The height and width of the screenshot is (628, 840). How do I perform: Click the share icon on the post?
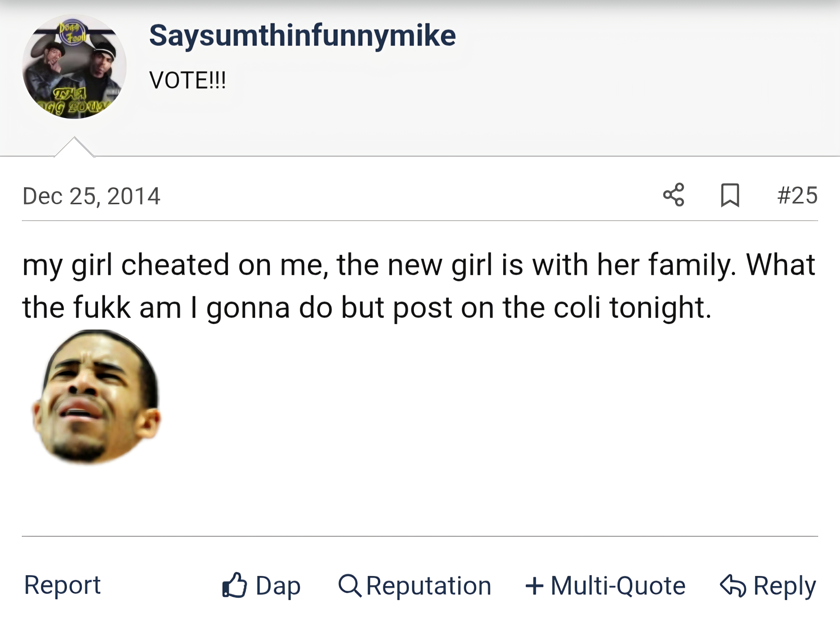pyautogui.click(x=674, y=195)
